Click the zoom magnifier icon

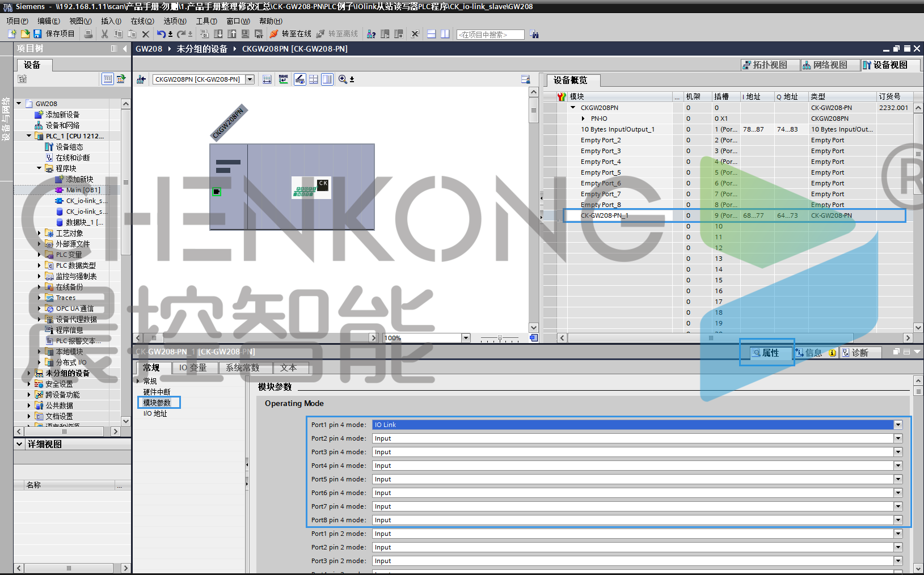point(343,79)
